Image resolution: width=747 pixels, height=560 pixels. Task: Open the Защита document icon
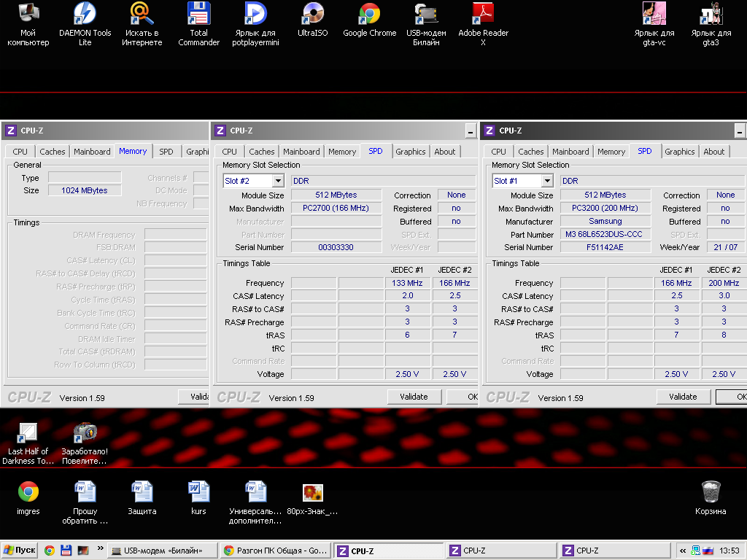click(142, 491)
